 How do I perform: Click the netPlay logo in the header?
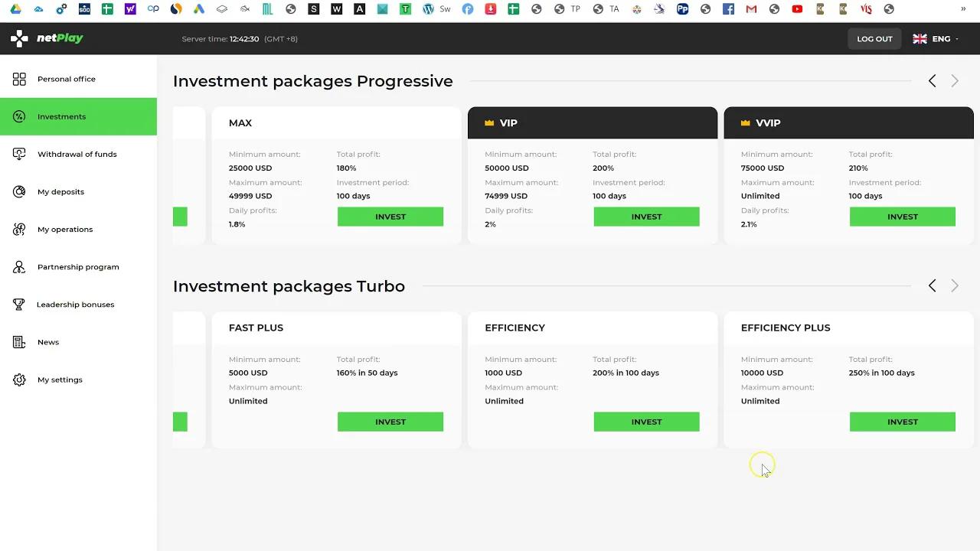coord(47,38)
